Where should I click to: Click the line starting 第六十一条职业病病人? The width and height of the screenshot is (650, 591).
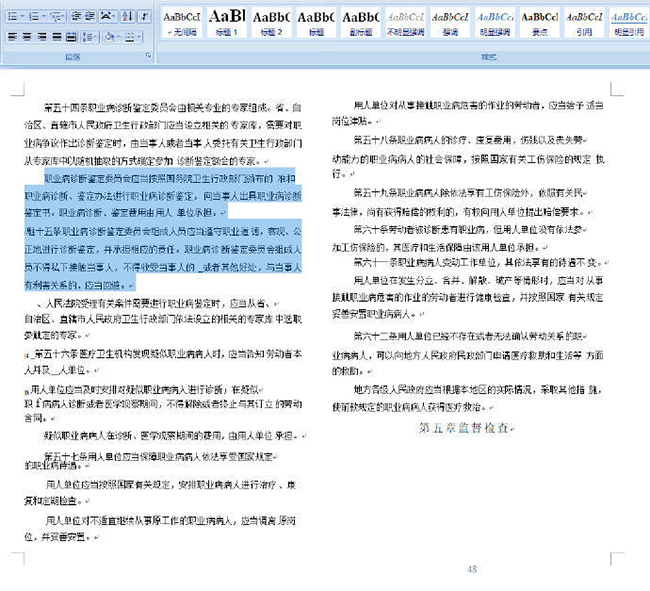pyautogui.click(x=479, y=262)
